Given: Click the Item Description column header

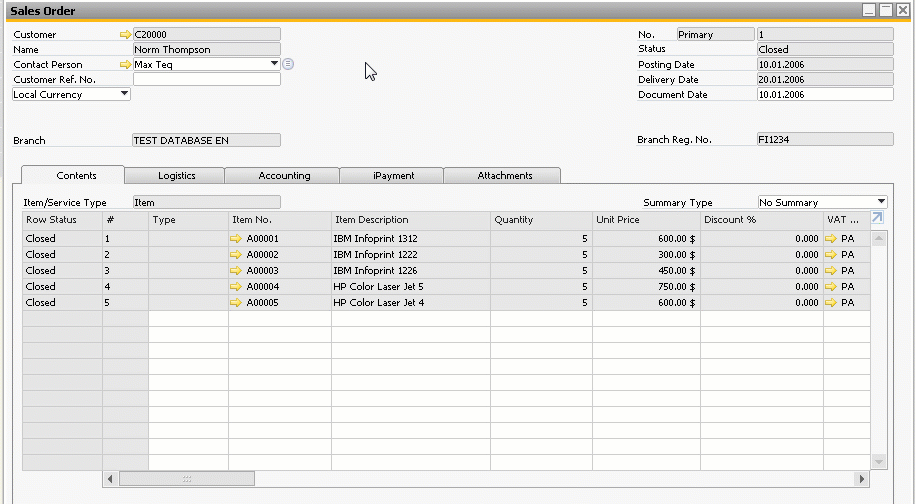Looking at the screenshot, I should coord(411,220).
